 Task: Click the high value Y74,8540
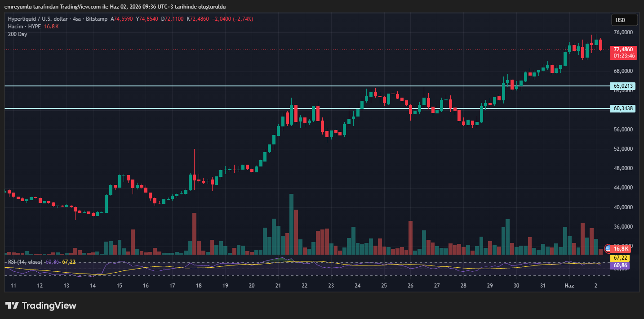(x=147, y=19)
